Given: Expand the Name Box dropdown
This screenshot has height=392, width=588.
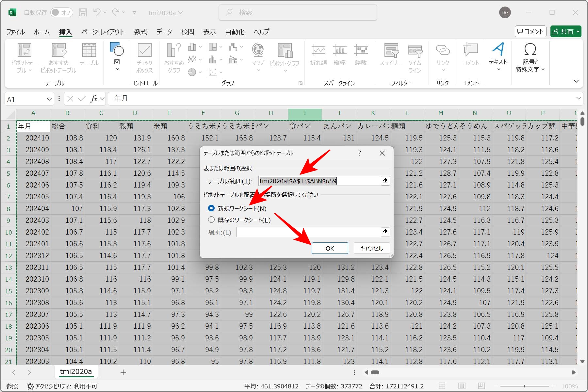Looking at the screenshot, I should pyautogui.click(x=49, y=99).
